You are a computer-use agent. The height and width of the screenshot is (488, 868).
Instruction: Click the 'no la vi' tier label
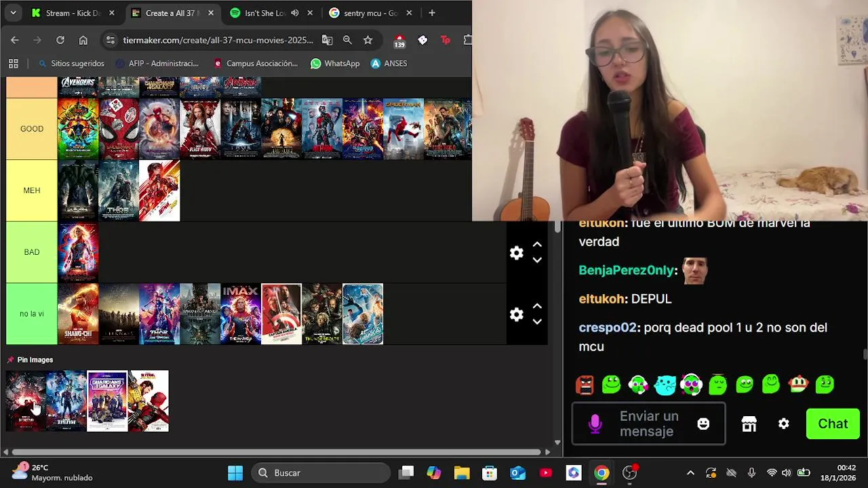coord(32,314)
